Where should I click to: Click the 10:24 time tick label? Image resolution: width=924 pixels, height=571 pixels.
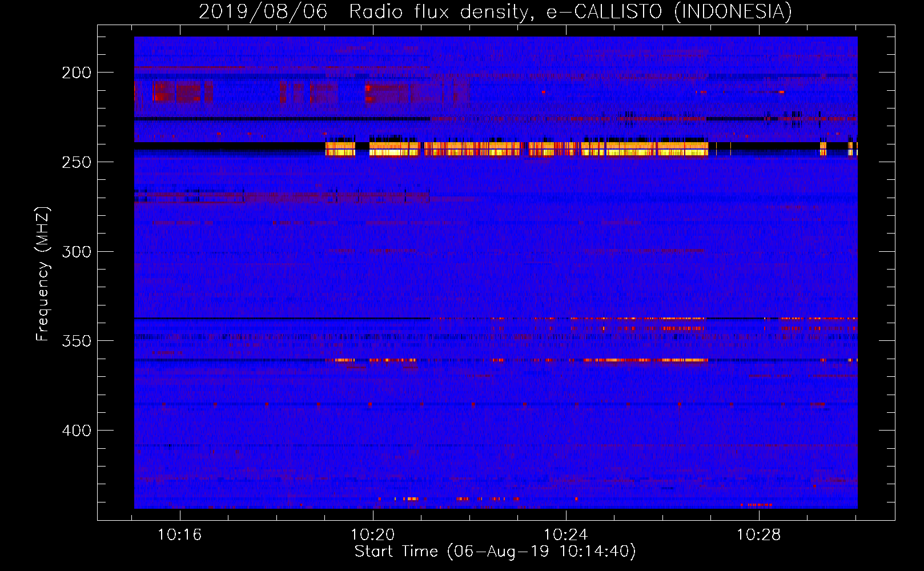click(566, 535)
